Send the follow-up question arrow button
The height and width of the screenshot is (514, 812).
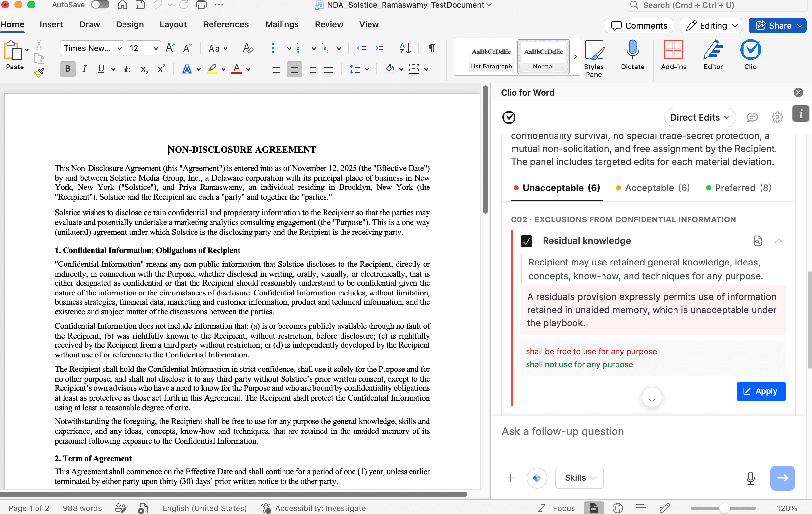782,477
